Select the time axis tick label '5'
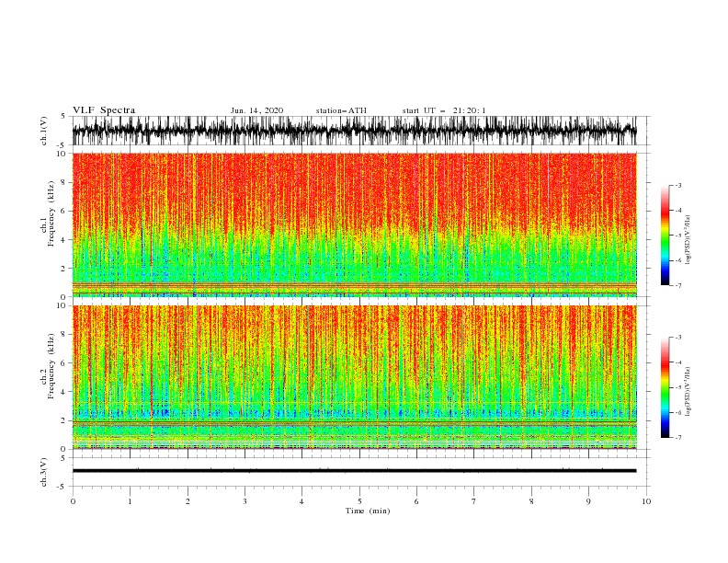The image size is (728, 563). point(359,501)
